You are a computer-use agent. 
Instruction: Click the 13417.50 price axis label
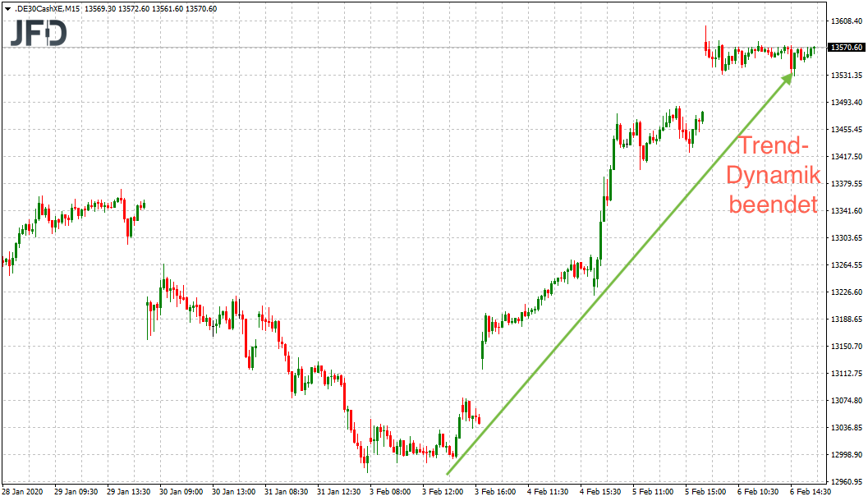(x=846, y=156)
